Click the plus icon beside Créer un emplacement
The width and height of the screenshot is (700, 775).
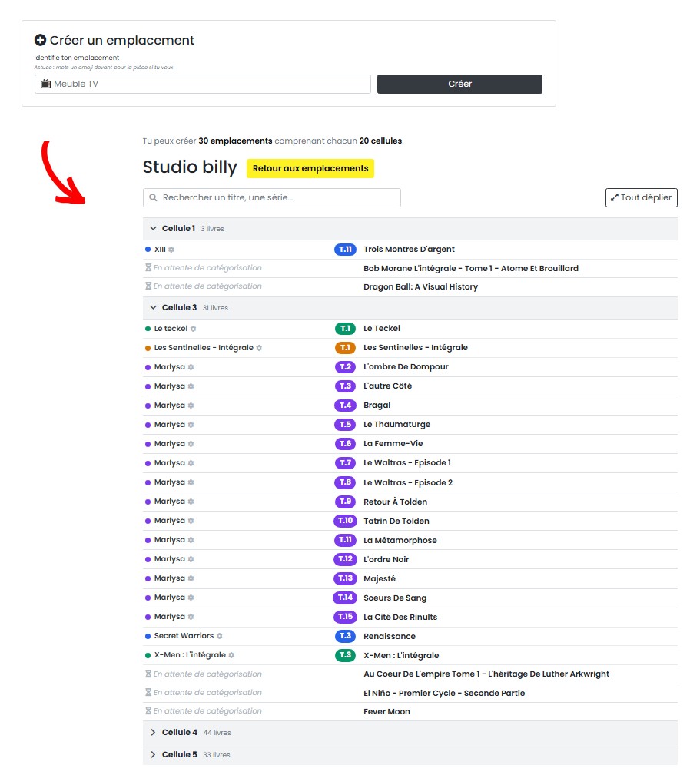point(40,40)
